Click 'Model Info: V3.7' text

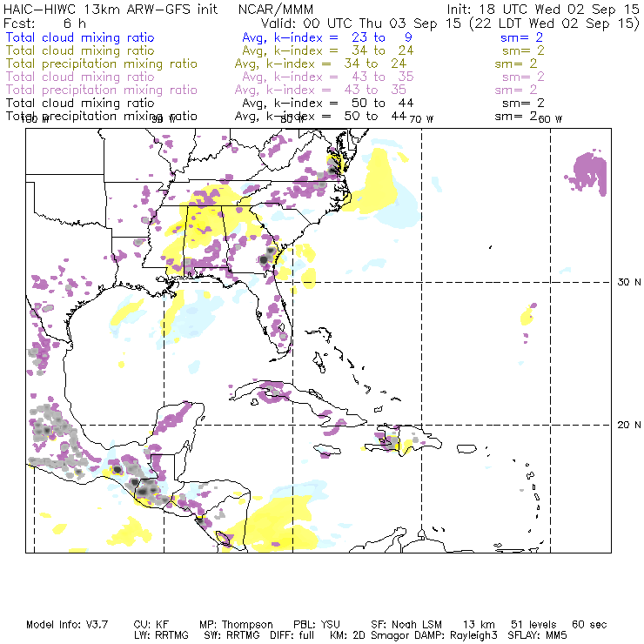pos(67,625)
